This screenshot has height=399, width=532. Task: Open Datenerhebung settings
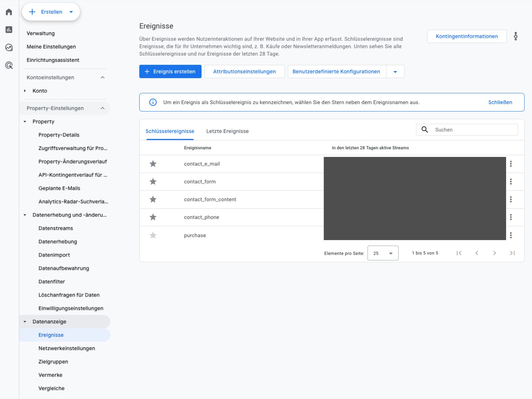(58, 242)
